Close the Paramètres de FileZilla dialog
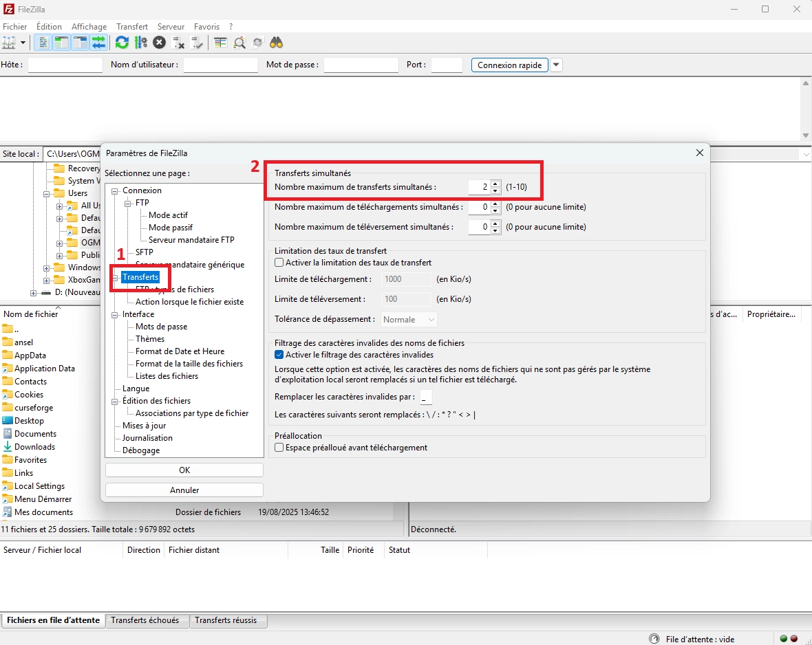This screenshot has height=645, width=812. coord(700,153)
